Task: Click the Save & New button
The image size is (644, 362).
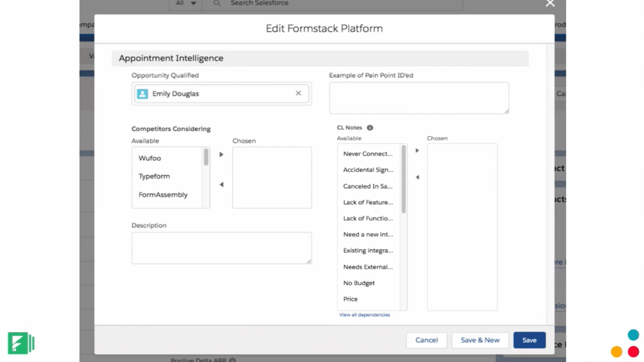Action: [x=480, y=340]
